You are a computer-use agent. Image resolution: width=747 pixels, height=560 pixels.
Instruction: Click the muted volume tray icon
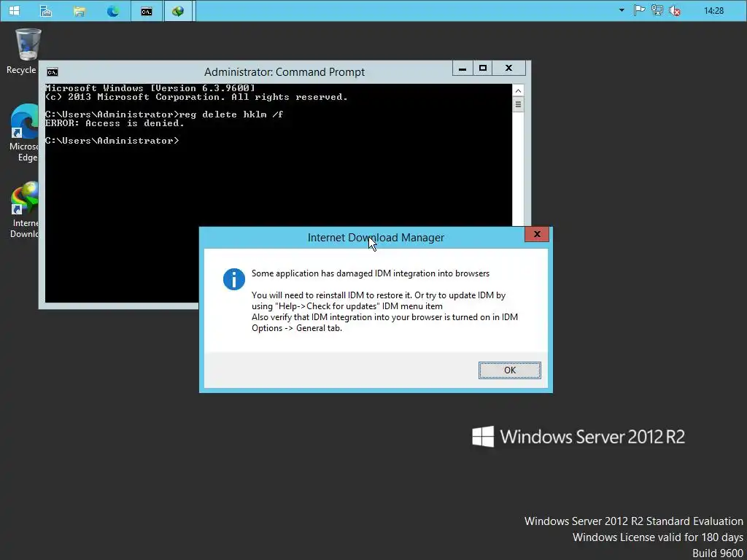(x=675, y=10)
